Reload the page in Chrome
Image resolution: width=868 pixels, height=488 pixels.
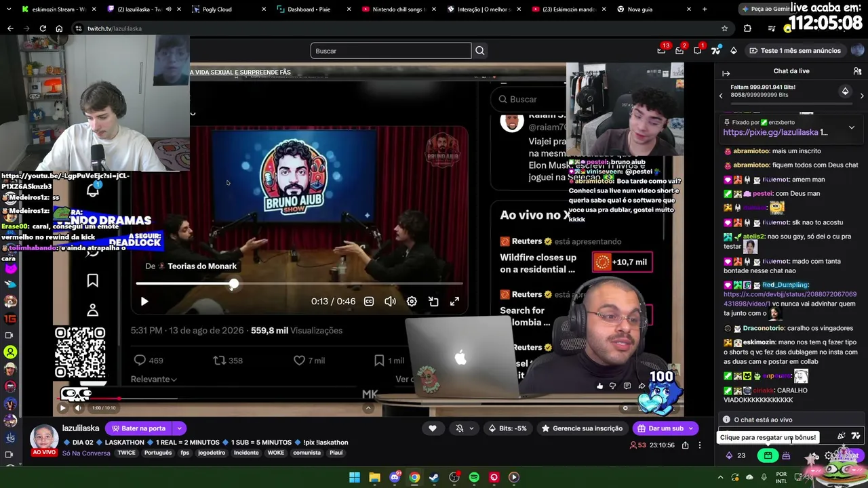(x=43, y=28)
